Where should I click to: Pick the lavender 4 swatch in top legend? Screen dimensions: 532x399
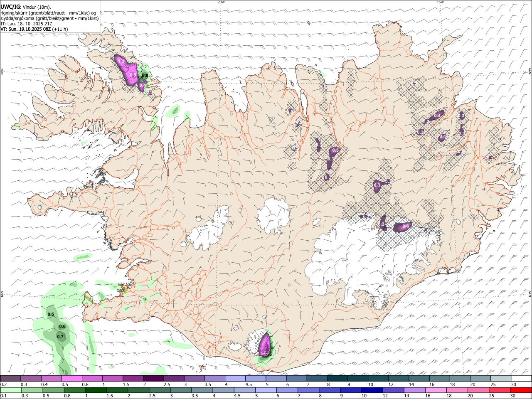click(x=235, y=378)
